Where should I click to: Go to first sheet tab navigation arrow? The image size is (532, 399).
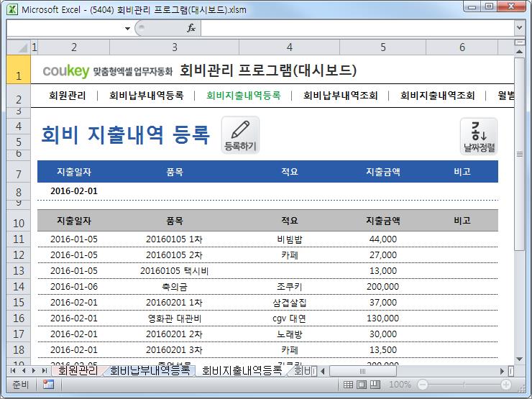(13, 370)
